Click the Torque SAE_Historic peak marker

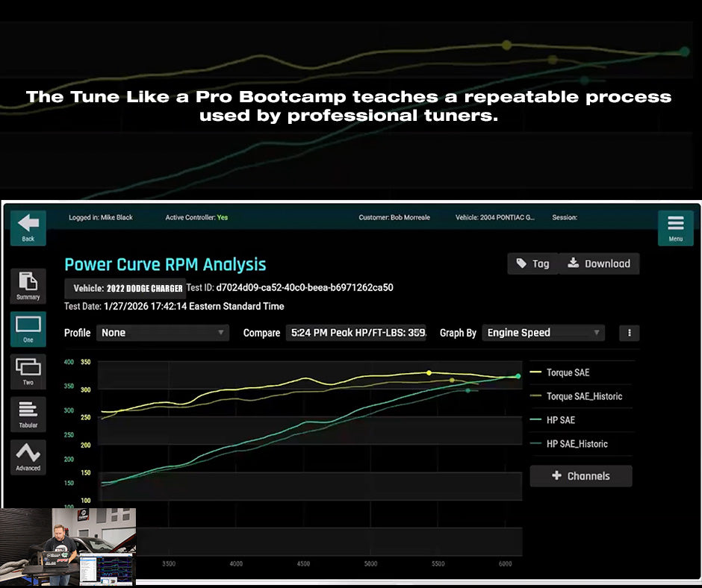click(x=452, y=381)
